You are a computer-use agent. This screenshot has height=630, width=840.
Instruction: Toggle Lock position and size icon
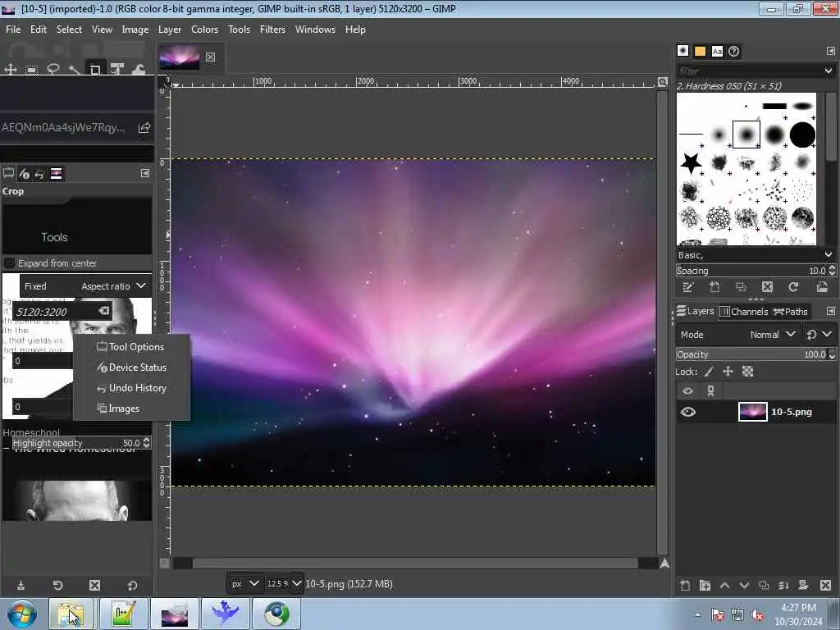point(728,372)
